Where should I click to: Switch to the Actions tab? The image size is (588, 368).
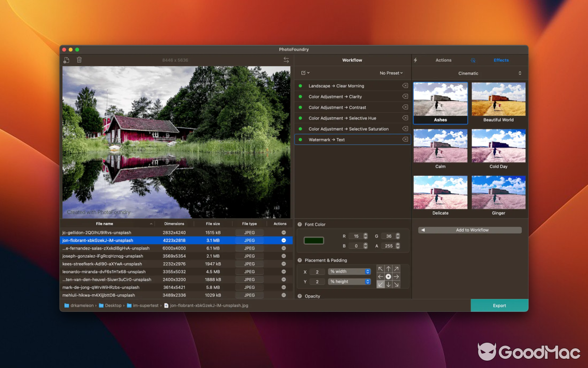pos(443,60)
